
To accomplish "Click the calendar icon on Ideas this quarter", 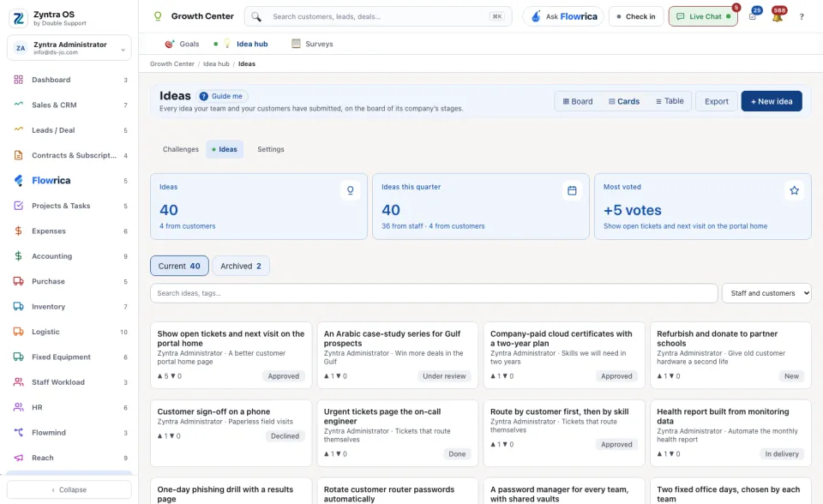I will click(x=572, y=190).
